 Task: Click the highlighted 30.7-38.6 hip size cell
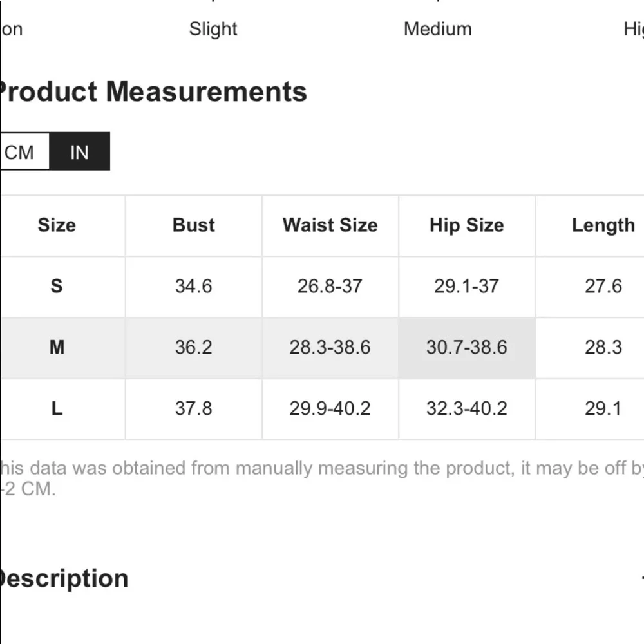pyautogui.click(x=466, y=347)
